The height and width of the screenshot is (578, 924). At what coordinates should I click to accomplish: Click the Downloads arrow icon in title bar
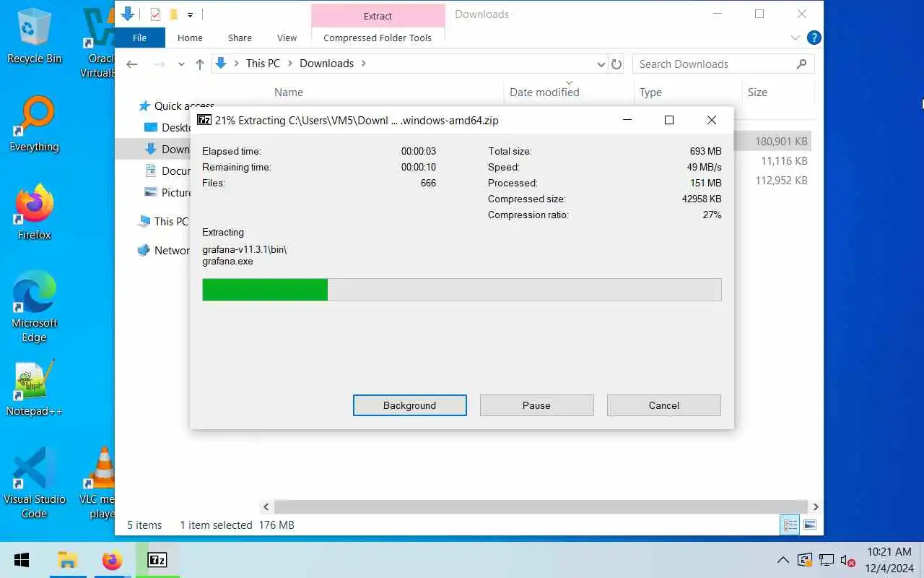coord(128,14)
